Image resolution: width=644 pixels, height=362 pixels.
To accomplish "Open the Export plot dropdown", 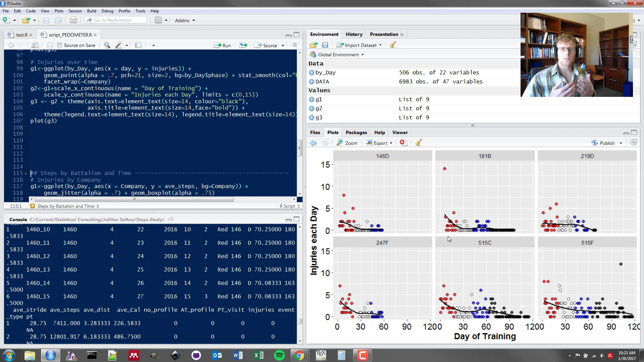I will tap(379, 143).
